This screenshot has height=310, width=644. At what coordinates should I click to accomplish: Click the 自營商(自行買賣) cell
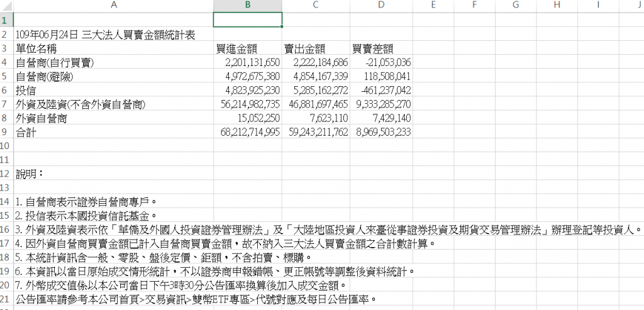tap(114, 62)
